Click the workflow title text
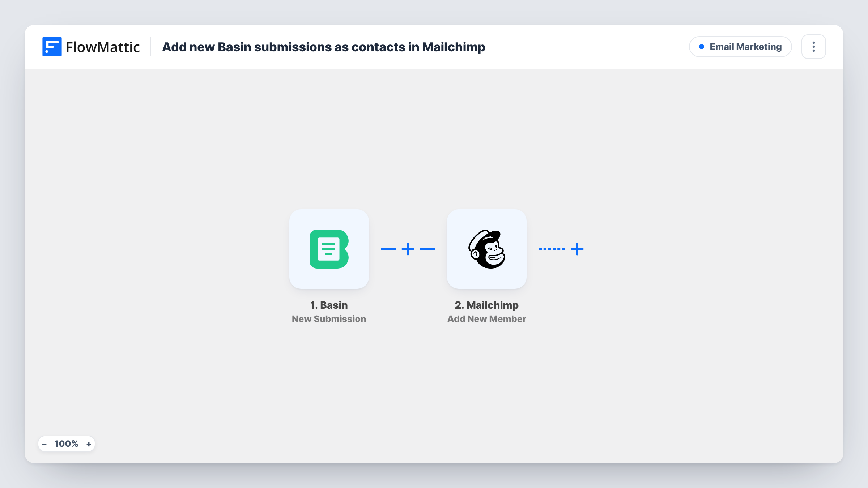The width and height of the screenshot is (868, 488). [x=324, y=47]
